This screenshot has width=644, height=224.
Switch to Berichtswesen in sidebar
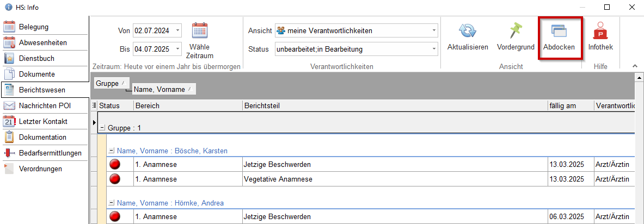tap(42, 90)
